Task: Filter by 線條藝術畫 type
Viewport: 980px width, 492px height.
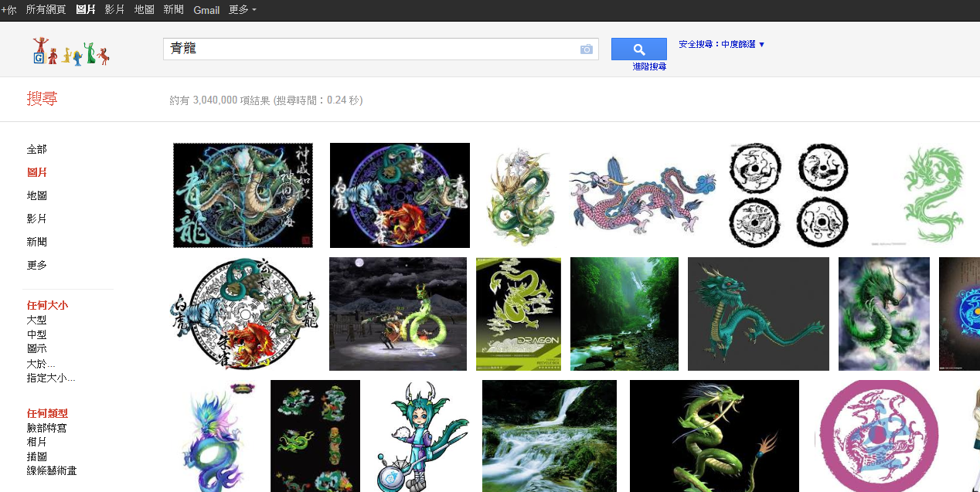Action: (x=52, y=470)
